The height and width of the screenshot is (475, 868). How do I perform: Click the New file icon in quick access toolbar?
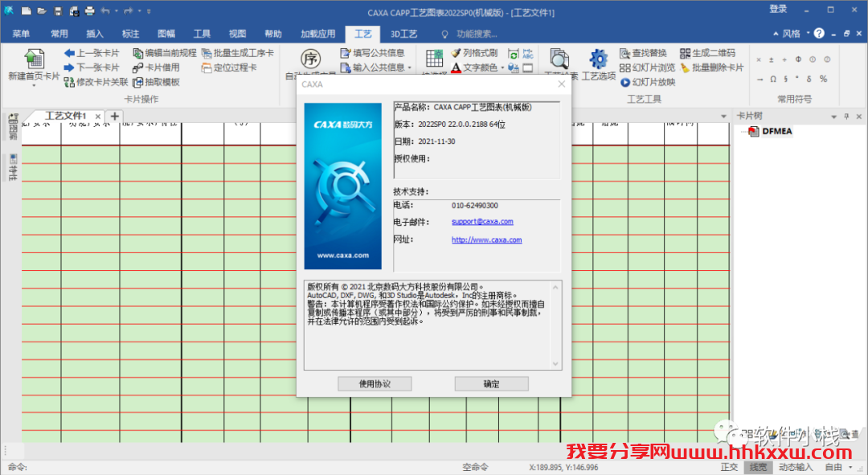(x=26, y=10)
